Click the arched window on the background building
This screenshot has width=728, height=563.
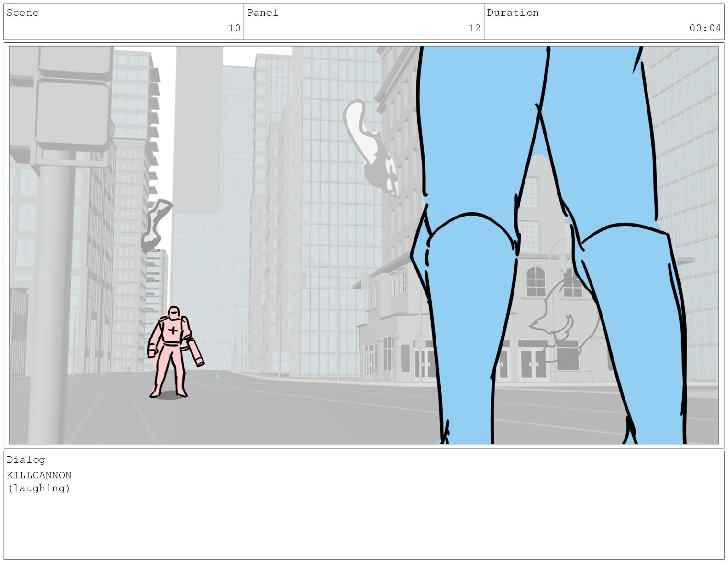pyautogui.click(x=535, y=281)
